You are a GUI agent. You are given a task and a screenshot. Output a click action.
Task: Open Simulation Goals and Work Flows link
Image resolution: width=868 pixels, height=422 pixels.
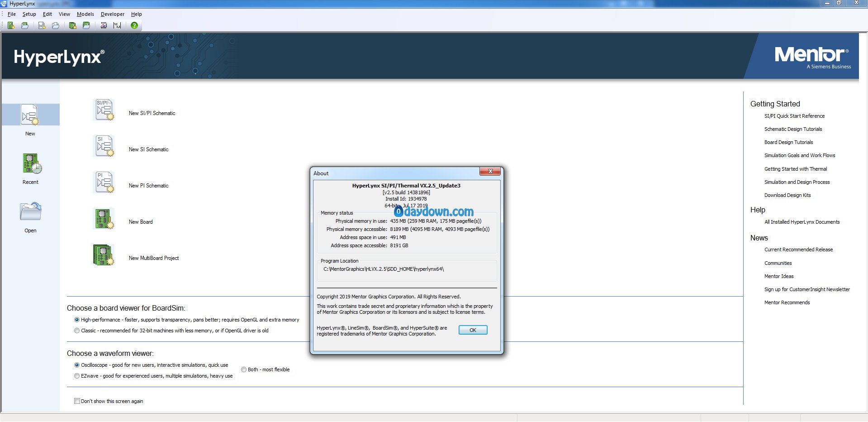800,155
